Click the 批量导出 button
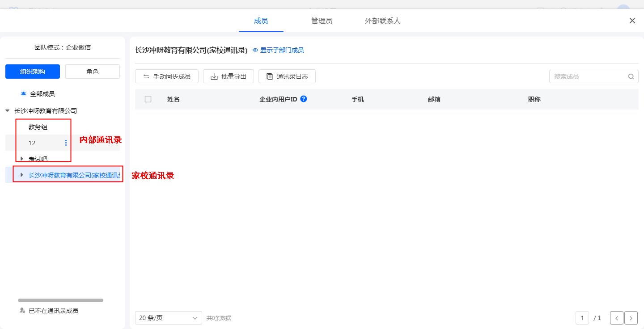This screenshot has width=644, height=329. tap(229, 76)
